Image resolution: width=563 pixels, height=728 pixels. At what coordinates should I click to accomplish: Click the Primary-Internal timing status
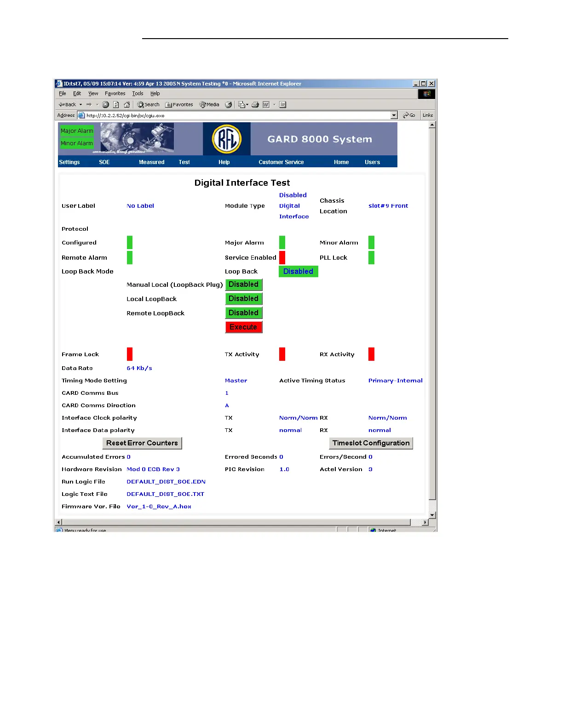396,381
